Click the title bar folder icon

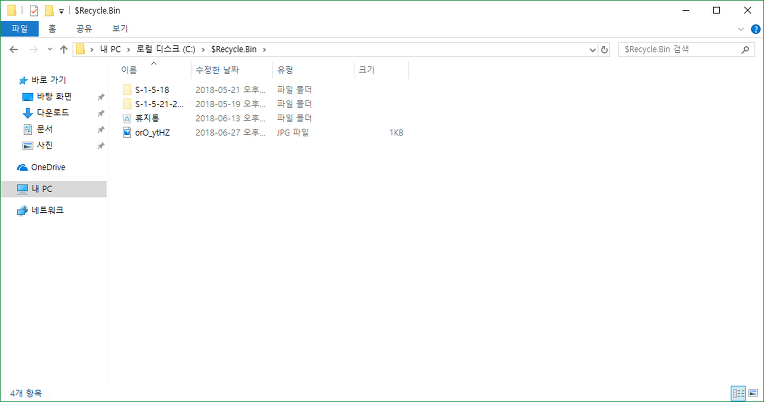[12, 10]
